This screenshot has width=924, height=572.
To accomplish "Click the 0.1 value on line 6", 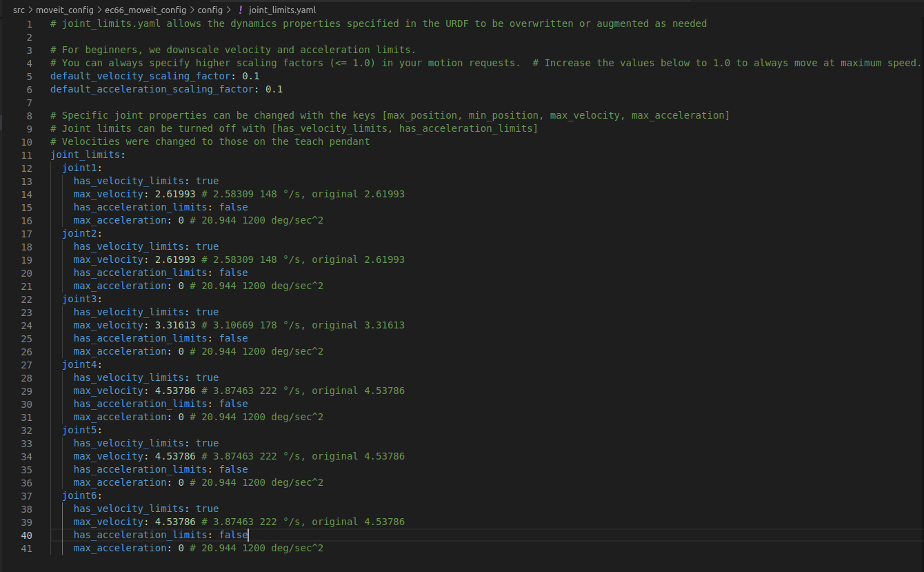I will coord(274,90).
